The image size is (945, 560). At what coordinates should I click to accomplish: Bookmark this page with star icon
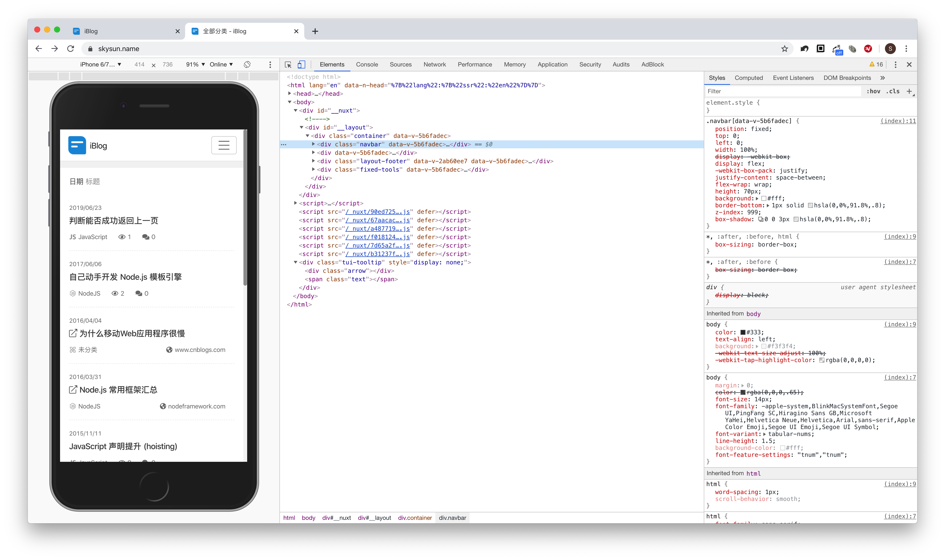coord(784,49)
